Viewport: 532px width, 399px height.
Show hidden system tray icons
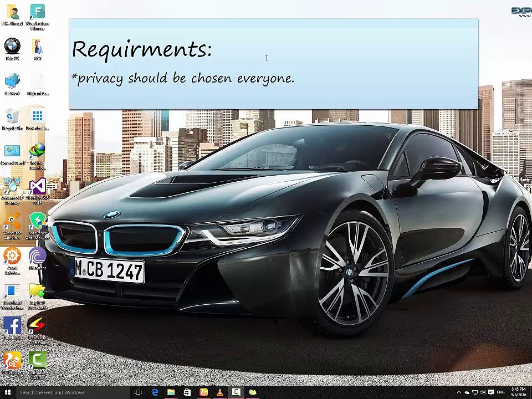tap(459, 392)
